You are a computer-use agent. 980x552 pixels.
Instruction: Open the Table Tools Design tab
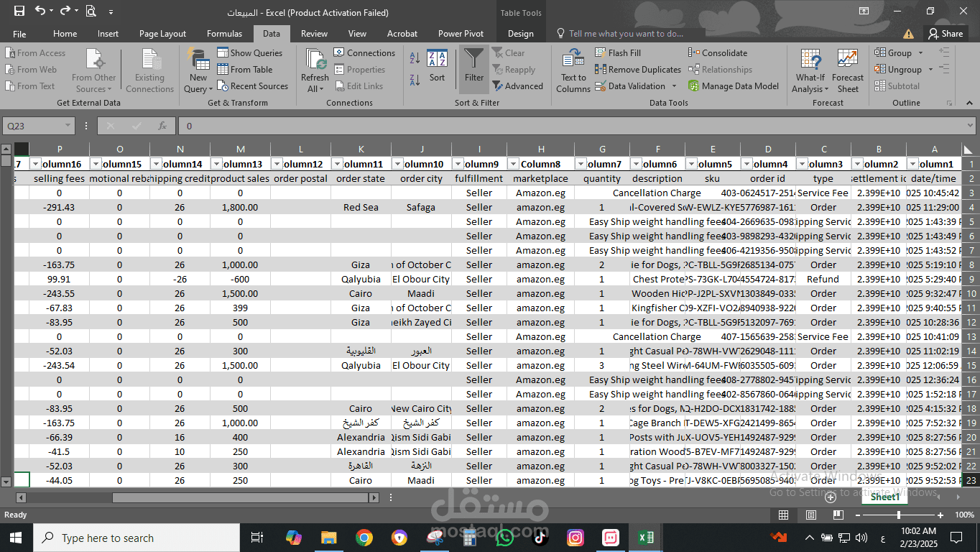point(520,34)
